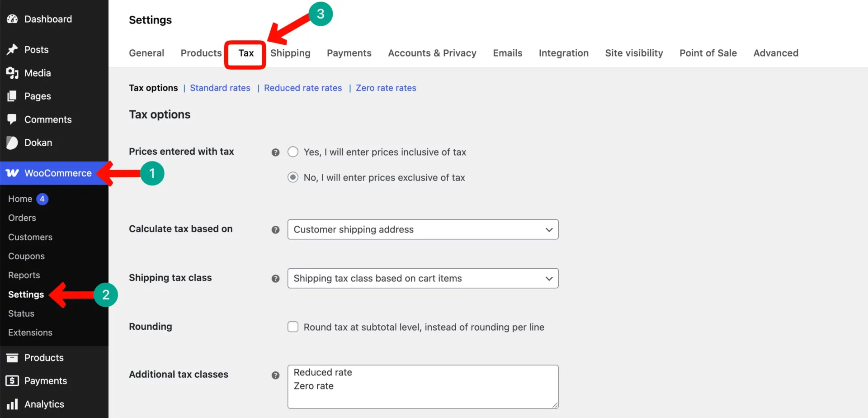This screenshot has width=868, height=418.
Task: Go to WooCommerce Customers submenu
Action: tap(30, 237)
